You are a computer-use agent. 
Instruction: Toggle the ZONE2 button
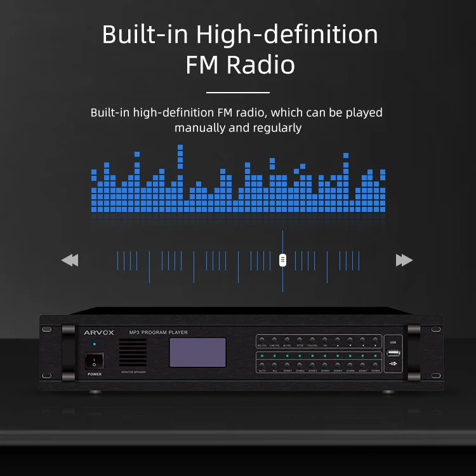pyautogui.click(x=300, y=365)
